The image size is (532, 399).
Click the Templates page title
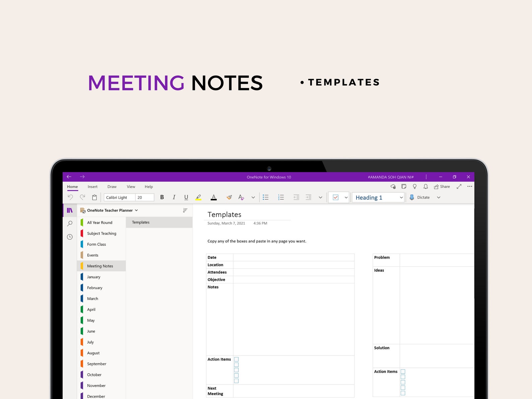tap(224, 214)
